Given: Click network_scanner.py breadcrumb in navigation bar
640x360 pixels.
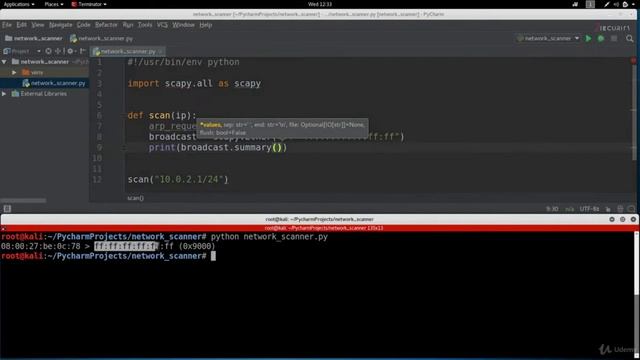Looking at the screenshot, I should pos(102,38).
